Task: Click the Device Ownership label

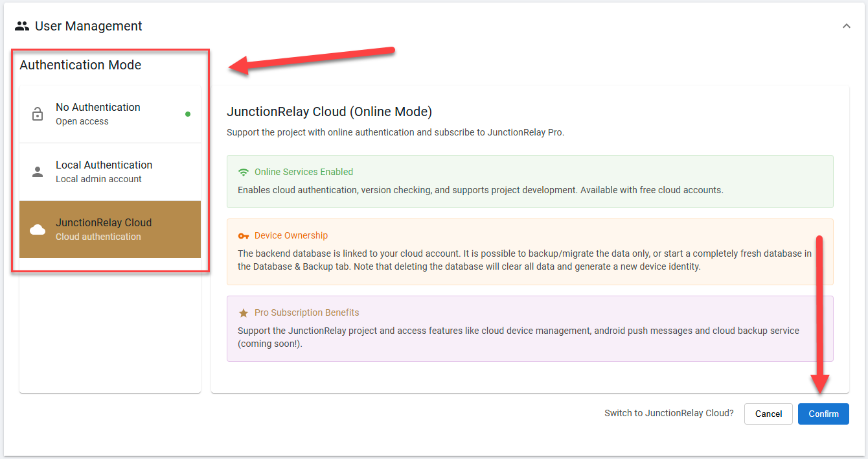Action: coord(291,235)
